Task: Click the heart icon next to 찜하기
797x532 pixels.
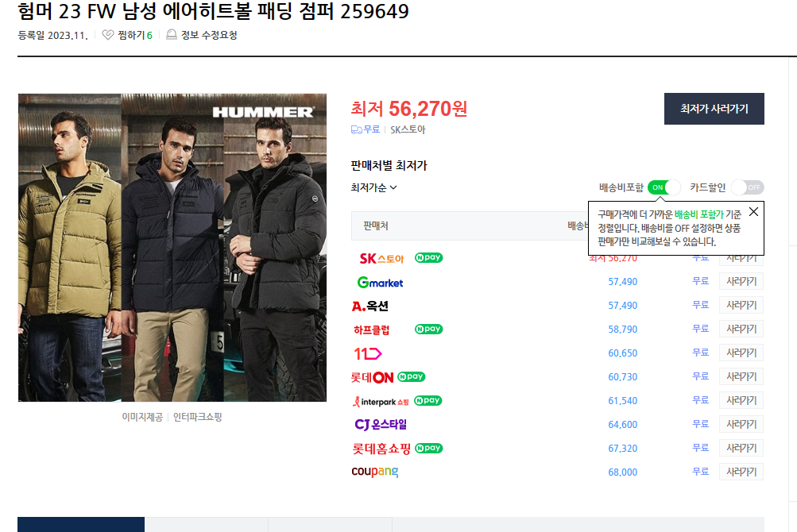Action: [108, 35]
